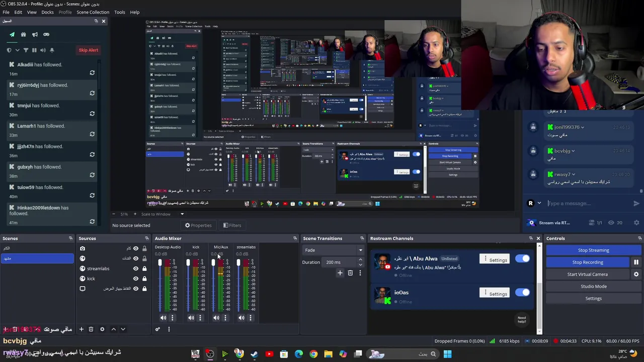
Task: Click the Stop Streaming button
Action: click(x=593, y=250)
